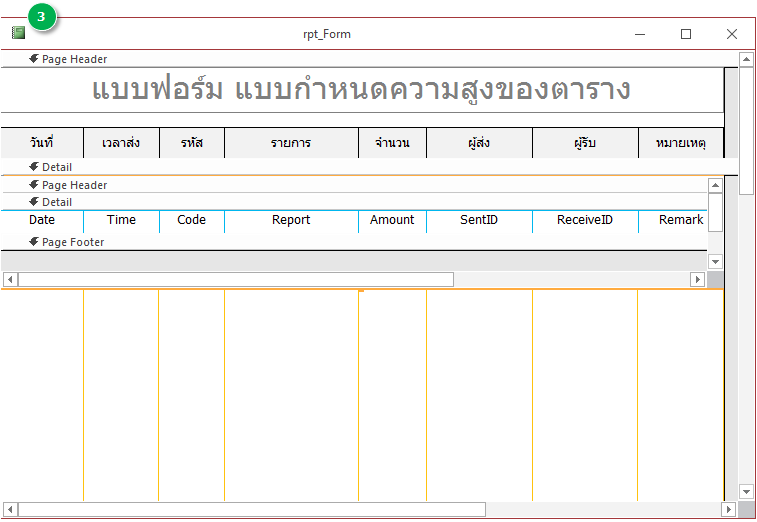This screenshot has height=522, width=757.
Task: Click the Access form icon in title bar
Action: (x=18, y=34)
